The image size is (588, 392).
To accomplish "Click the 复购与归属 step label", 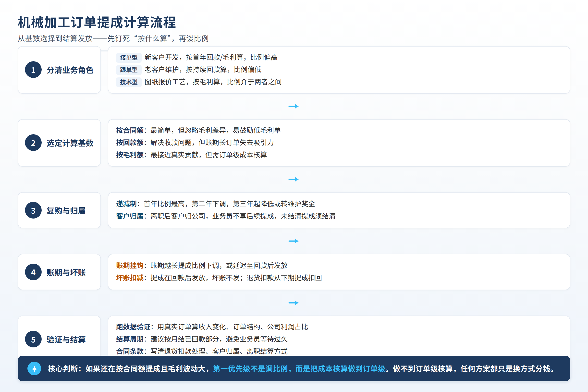I will (x=66, y=210).
